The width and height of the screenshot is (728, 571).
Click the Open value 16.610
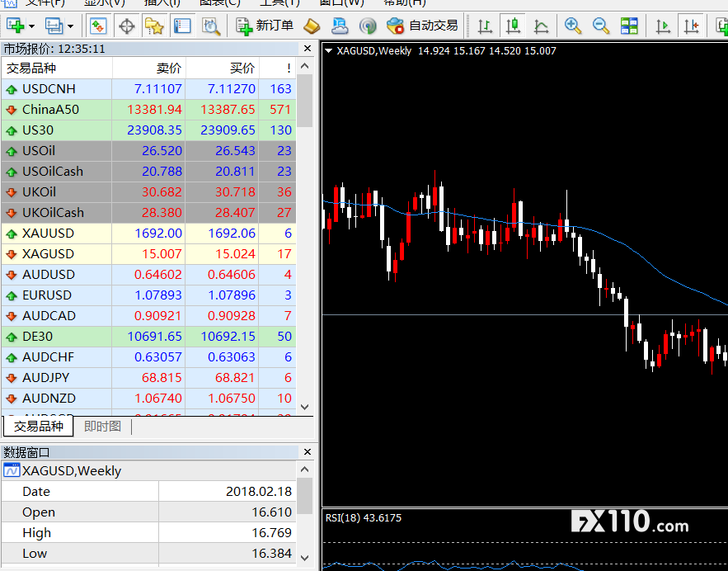click(271, 512)
